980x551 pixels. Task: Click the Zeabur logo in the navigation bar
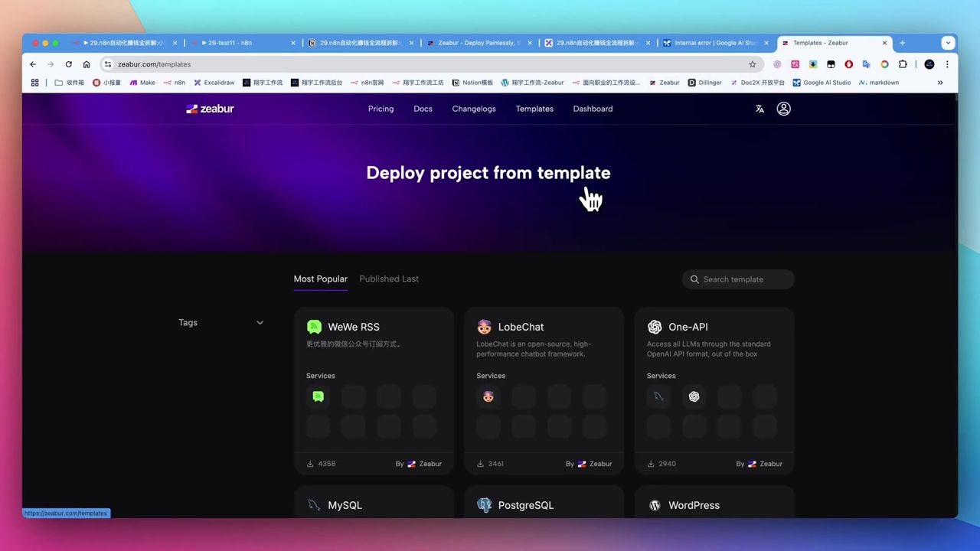(x=210, y=109)
